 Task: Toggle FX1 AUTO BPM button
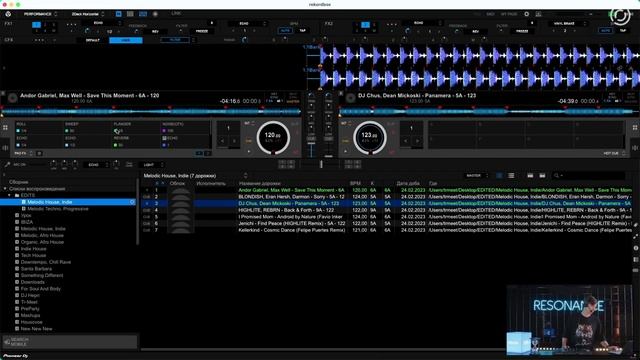284,31
